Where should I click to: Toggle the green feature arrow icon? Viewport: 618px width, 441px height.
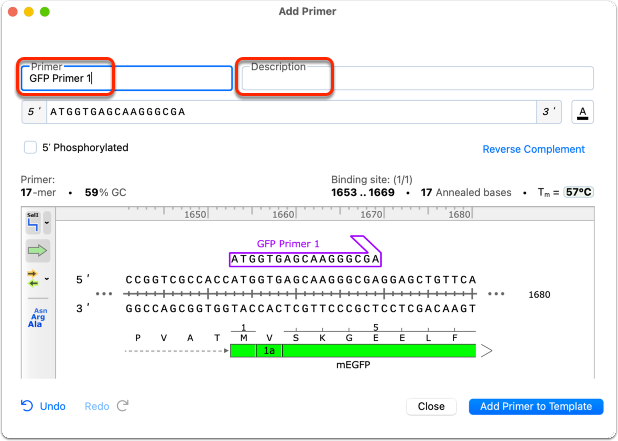coord(37,251)
